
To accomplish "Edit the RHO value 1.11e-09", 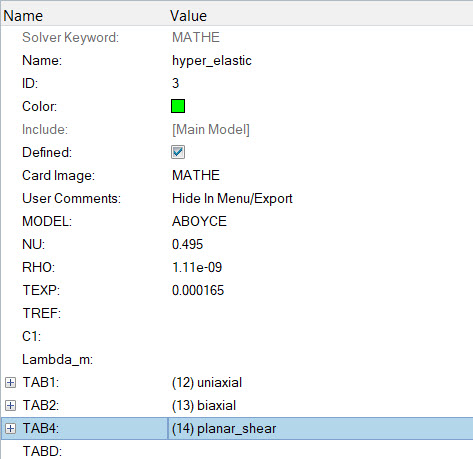I will coord(320,267).
